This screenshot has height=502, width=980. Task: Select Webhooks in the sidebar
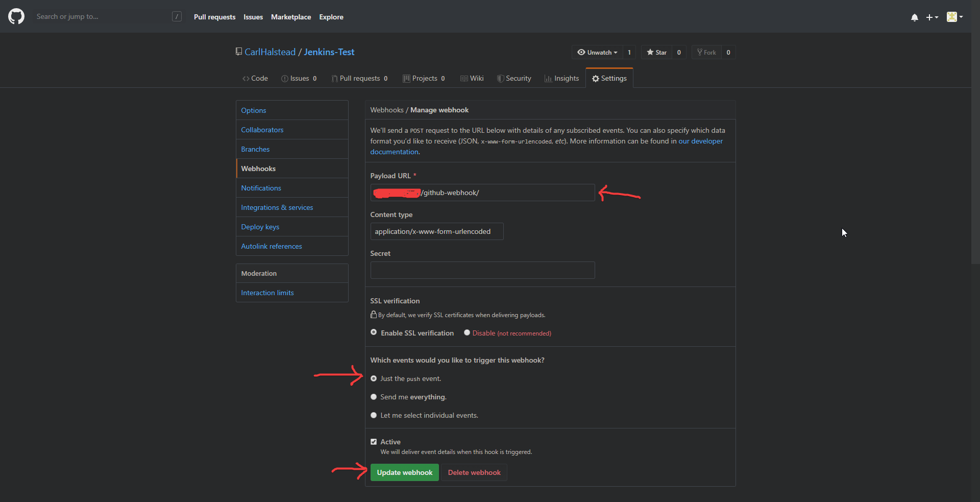pos(292,169)
